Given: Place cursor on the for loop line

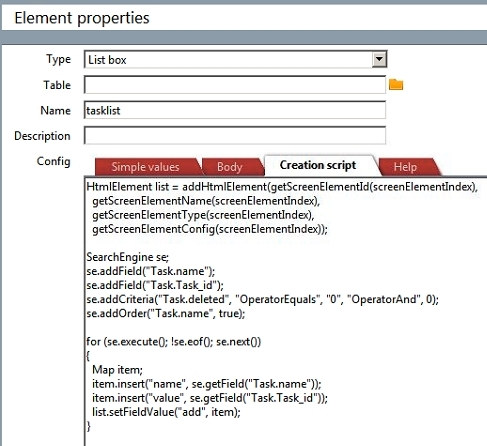Looking at the screenshot, I should [173, 342].
